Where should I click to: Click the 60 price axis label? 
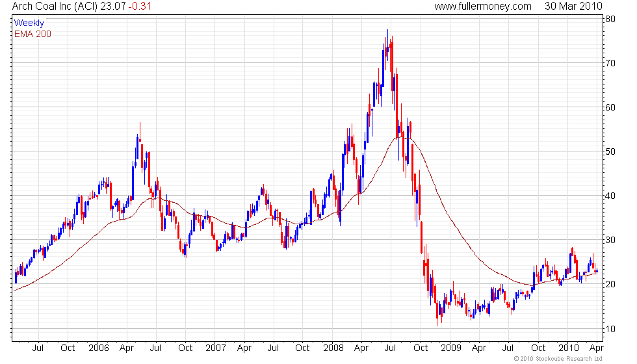tap(610, 107)
